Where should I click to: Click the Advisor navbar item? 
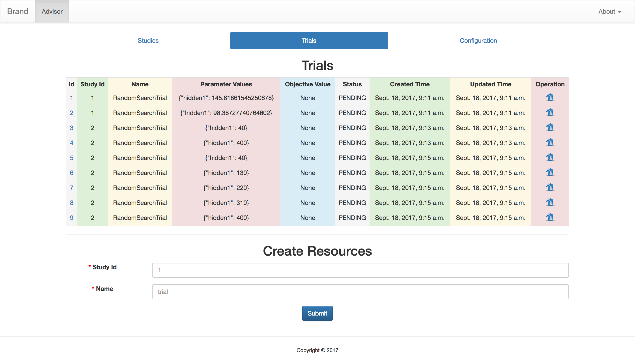coord(52,11)
